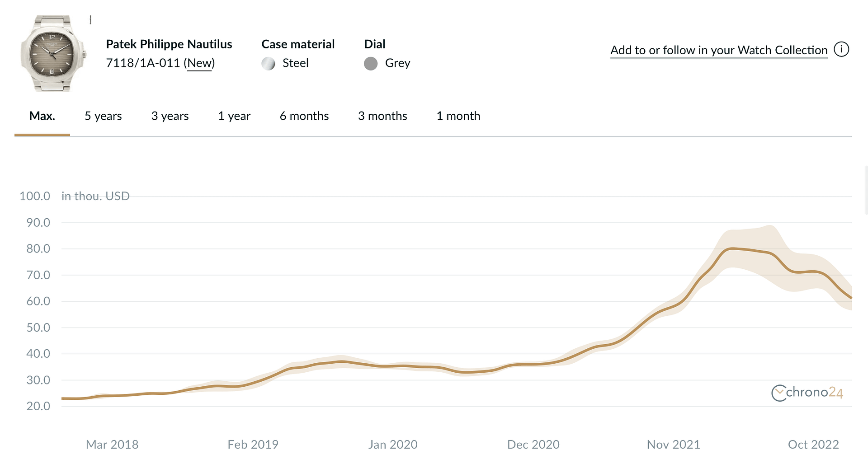The image size is (868, 473).
Task: Select the Max. time range tab
Action: 42,116
